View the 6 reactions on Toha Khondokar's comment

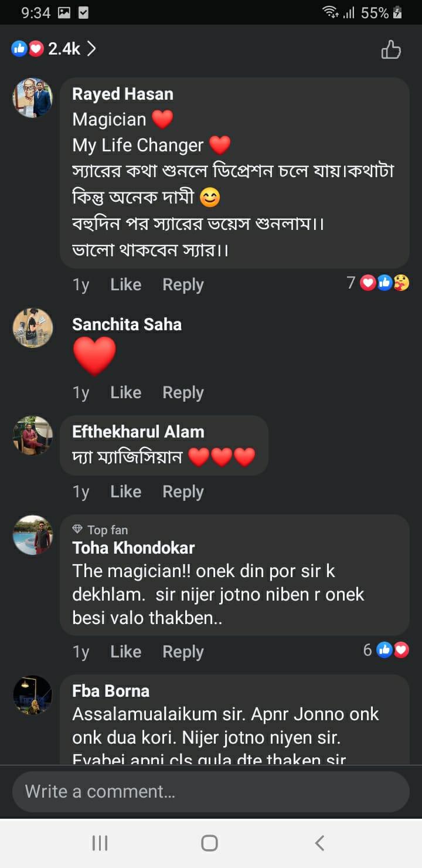point(386,650)
